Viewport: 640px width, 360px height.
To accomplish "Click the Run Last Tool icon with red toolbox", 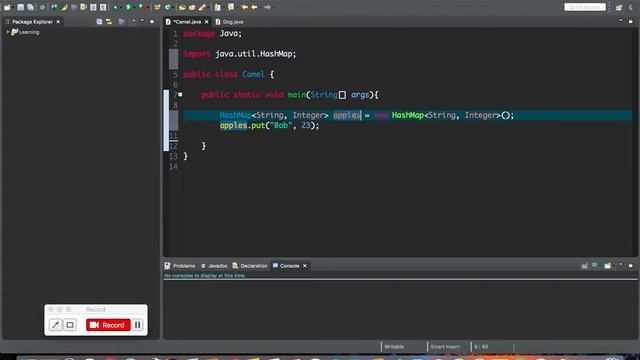I will [142, 7].
